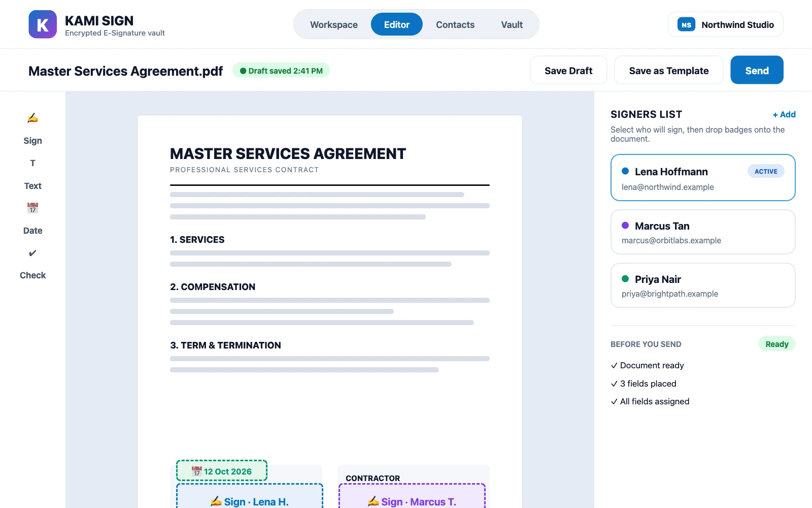Click 'Document ready' checklist item
Image resolution: width=812 pixels, height=508 pixels.
(x=648, y=365)
